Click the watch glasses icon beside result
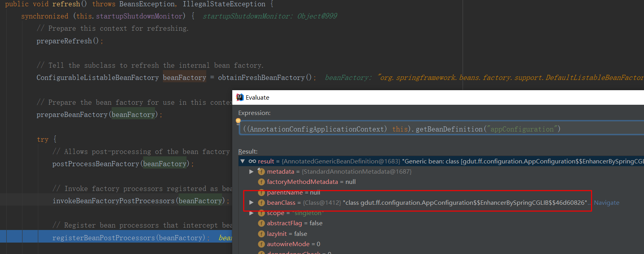 [252, 161]
